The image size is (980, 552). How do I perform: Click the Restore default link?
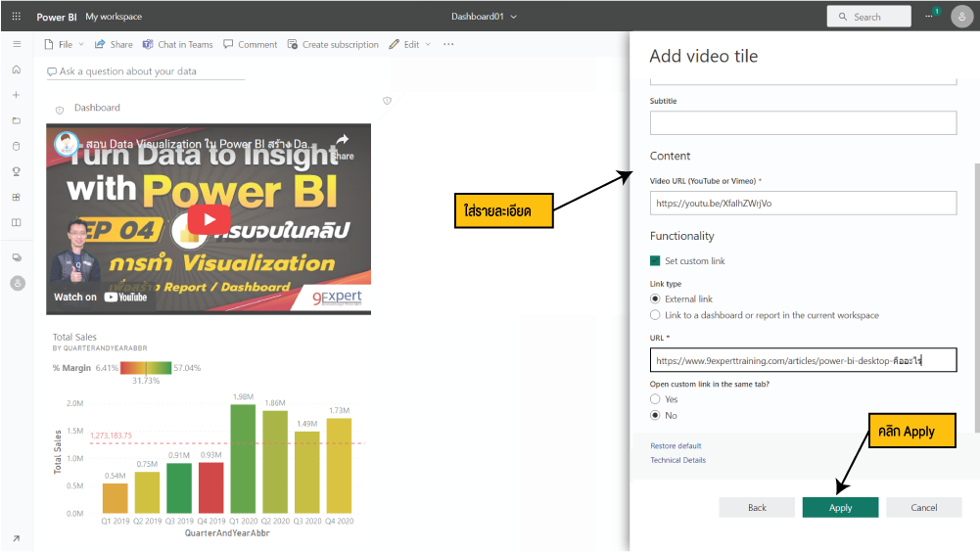pos(676,446)
